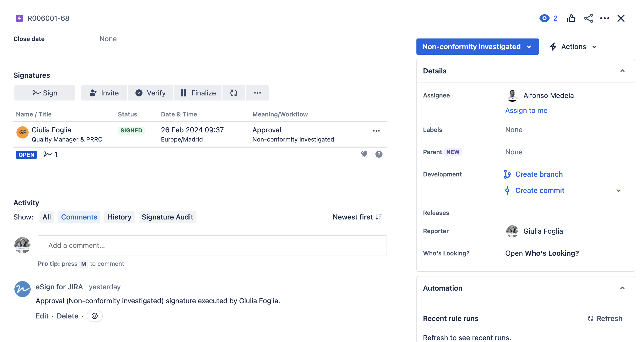
Task: Collapse the Automation section
Action: click(x=622, y=288)
